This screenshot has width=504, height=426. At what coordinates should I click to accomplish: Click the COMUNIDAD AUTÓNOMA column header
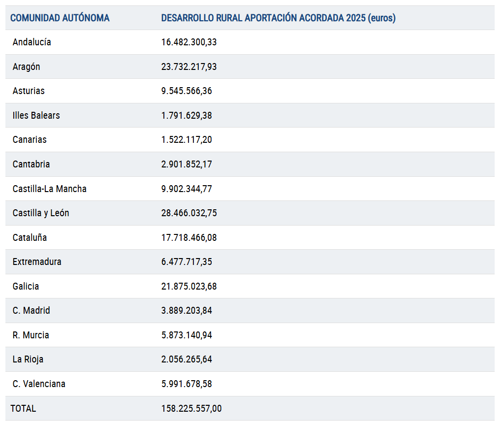pos(60,18)
